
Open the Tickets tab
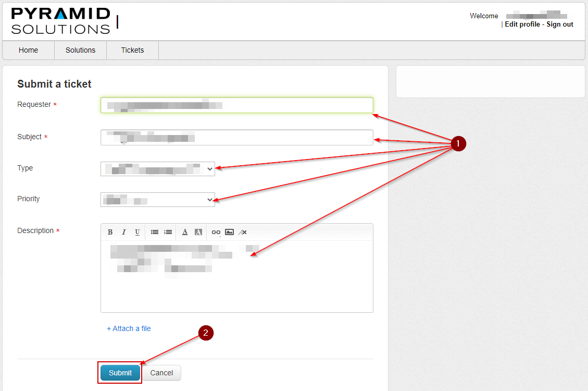pos(132,50)
